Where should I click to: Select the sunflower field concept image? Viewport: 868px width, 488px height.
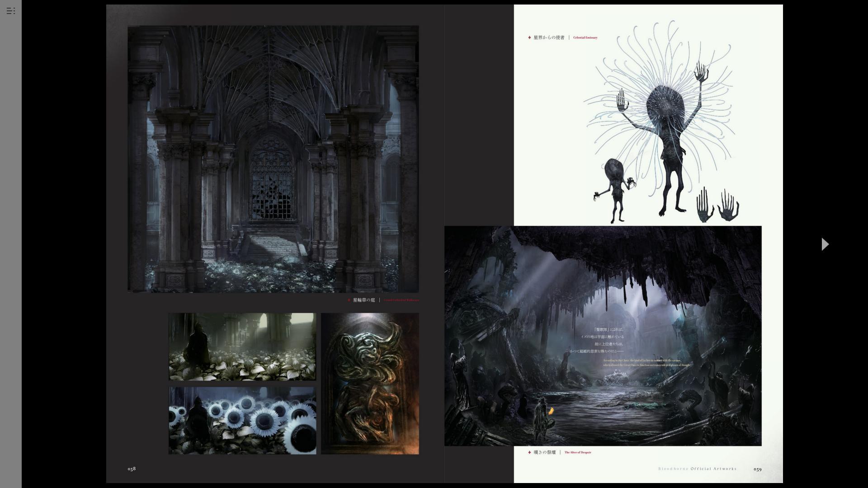coord(242,421)
